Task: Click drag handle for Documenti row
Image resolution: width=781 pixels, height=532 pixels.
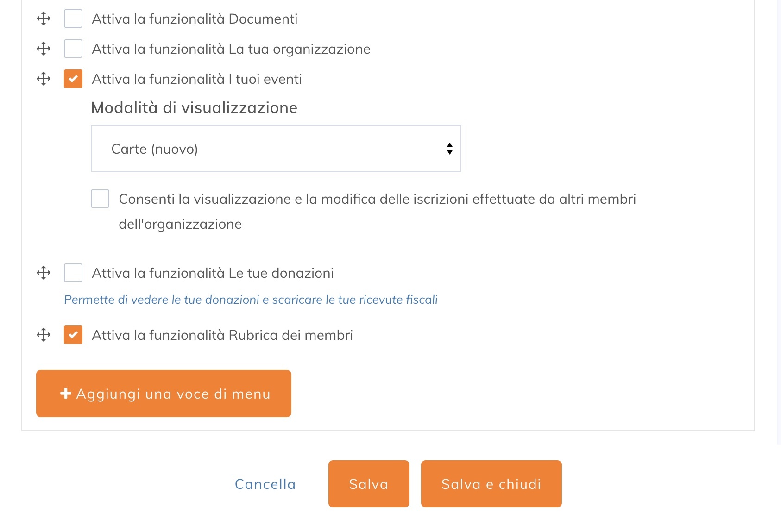Action: 44,19
